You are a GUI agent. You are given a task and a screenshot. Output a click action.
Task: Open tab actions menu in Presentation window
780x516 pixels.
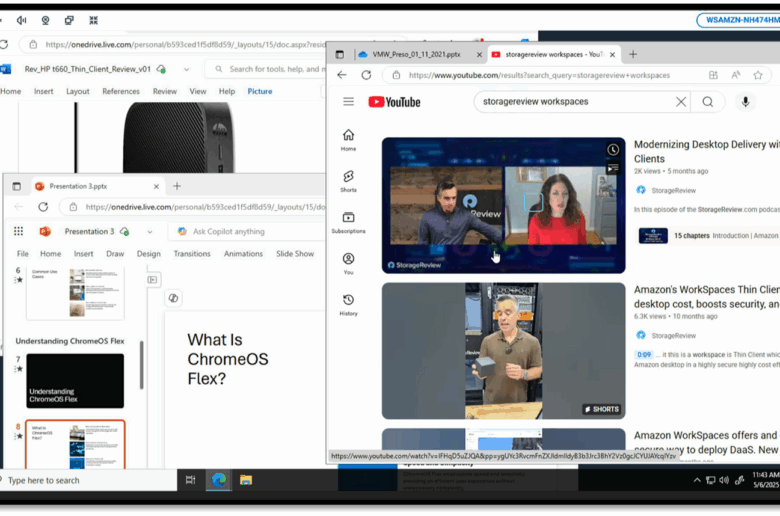pyautogui.click(x=16, y=186)
